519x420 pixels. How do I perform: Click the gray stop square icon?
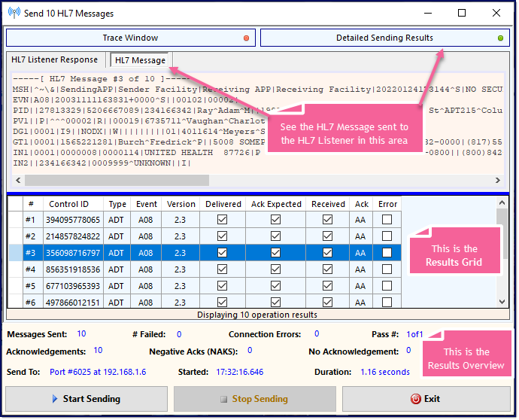[x=223, y=399]
